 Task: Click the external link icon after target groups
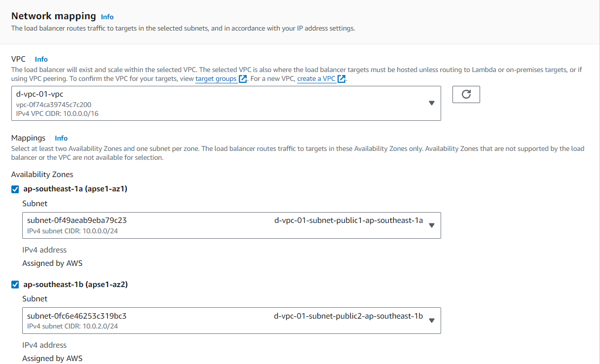point(242,79)
